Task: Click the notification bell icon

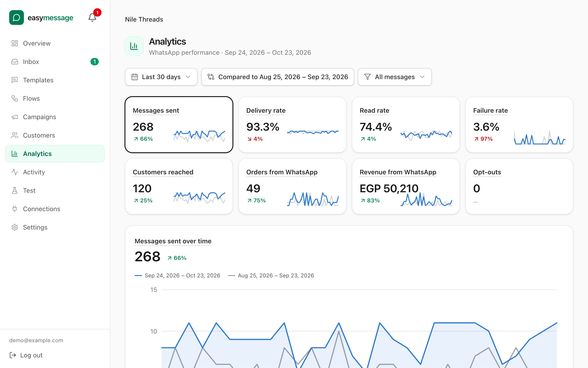Action: click(92, 17)
